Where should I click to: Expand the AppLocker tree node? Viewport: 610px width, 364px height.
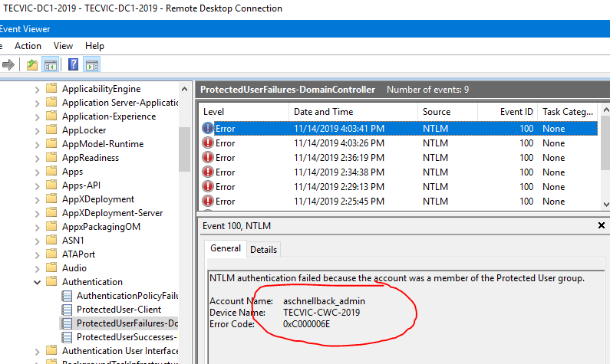click(37, 131)
